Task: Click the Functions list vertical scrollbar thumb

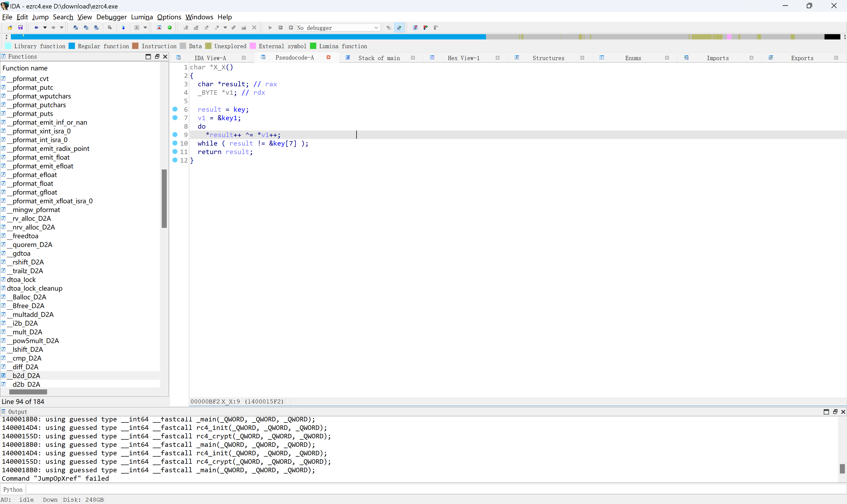Action: (x=164, y=198)
